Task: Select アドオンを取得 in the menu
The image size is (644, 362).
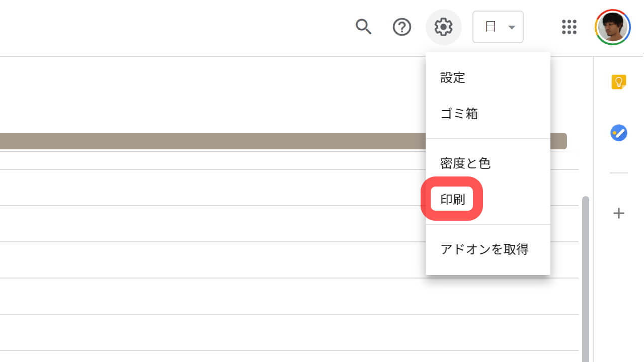Action: tap(485, 249)
